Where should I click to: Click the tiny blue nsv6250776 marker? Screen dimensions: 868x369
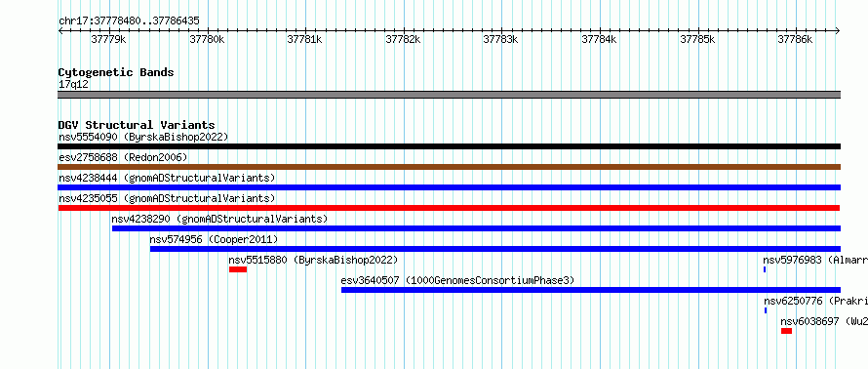tap(766, 310)
